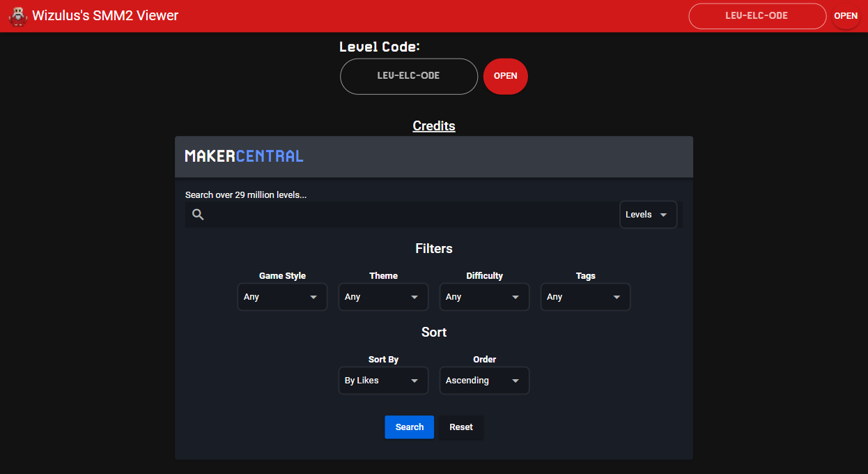
Task: Open the Sort By dropdown
Action: (x=383, y=381)
